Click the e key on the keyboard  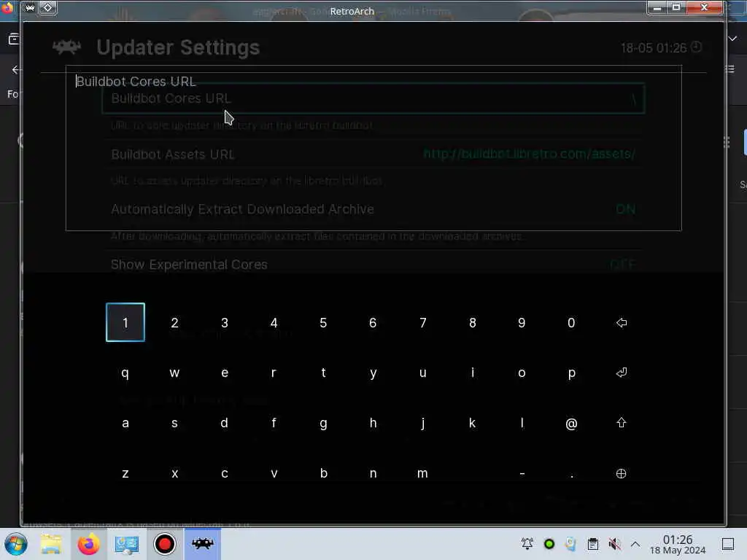pyautogui.click(x=225, y=373)
